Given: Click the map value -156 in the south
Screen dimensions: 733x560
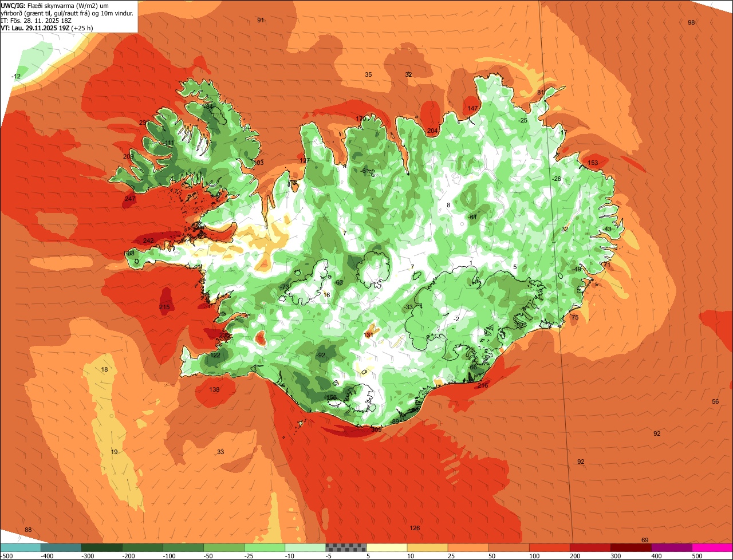Looking at the screenshot, I should coord(330,397).
